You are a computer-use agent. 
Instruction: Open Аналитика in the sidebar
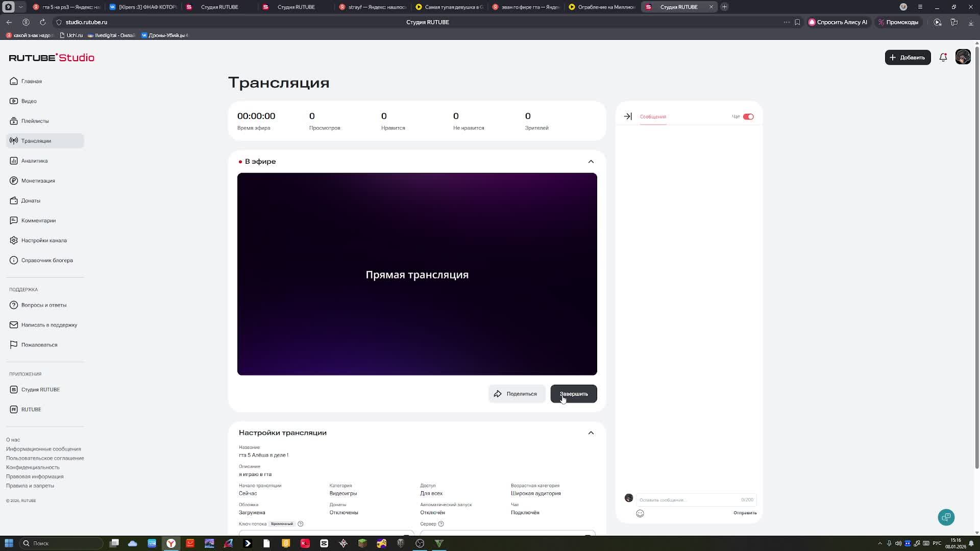point(34,161)
